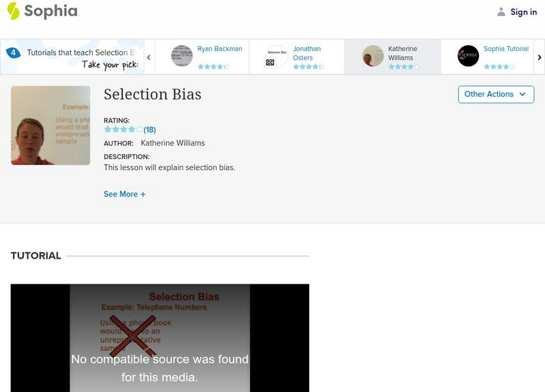Screen dimensions: 545x392
Task: Click the Sign in link
Action: (x=523, y=11)
